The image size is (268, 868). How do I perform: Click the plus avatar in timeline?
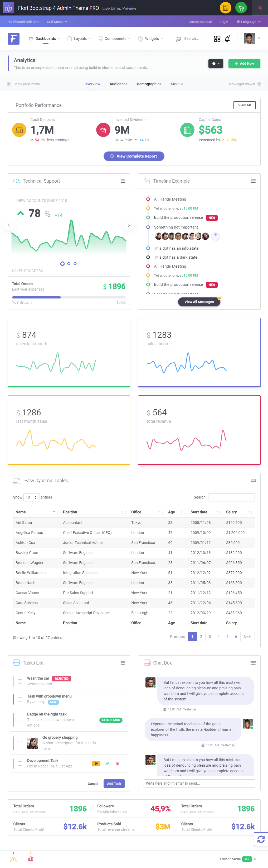point(216,236)
